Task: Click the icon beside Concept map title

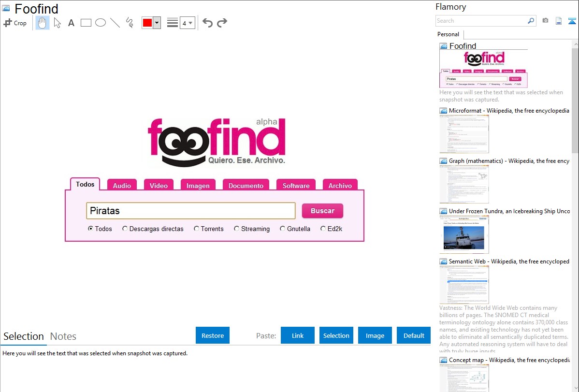Action: pos(443,360)
